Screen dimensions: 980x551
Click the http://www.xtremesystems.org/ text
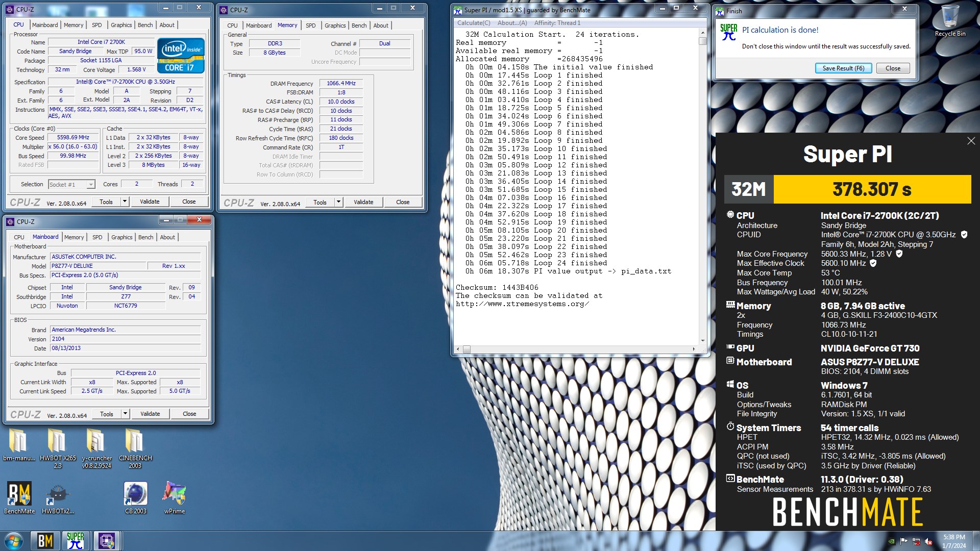tap(522, 304)
